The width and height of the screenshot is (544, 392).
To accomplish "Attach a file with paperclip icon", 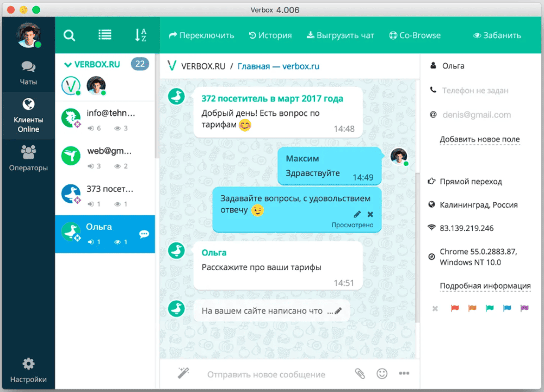I will tap(360, 374).
